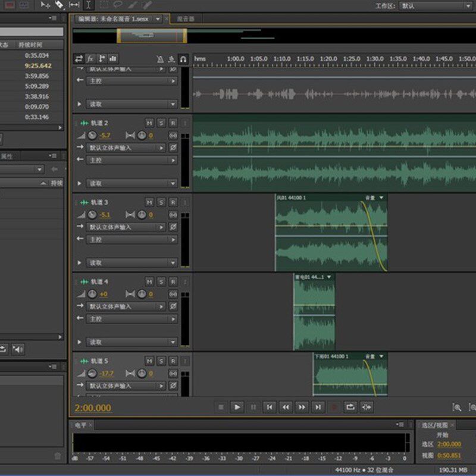The height and width of the screenshot is (476, 476).
Task: Toggle the Snapping magnet button
Action: 183,59
